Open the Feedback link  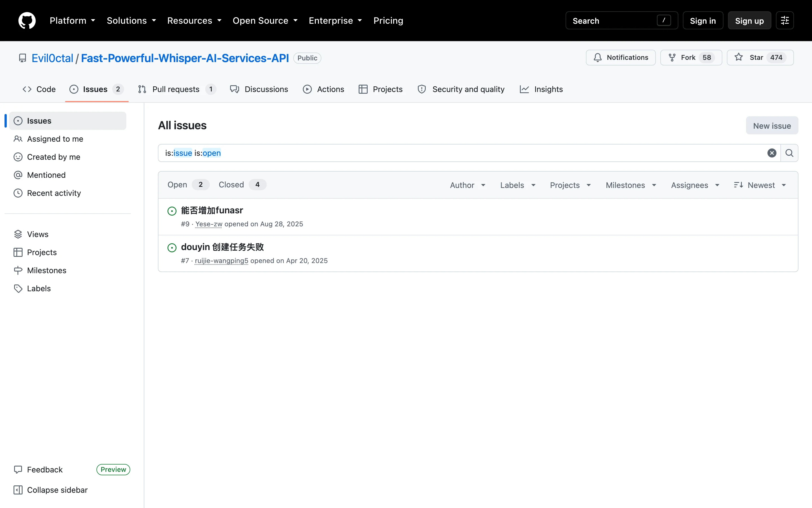tap(38, 469)
